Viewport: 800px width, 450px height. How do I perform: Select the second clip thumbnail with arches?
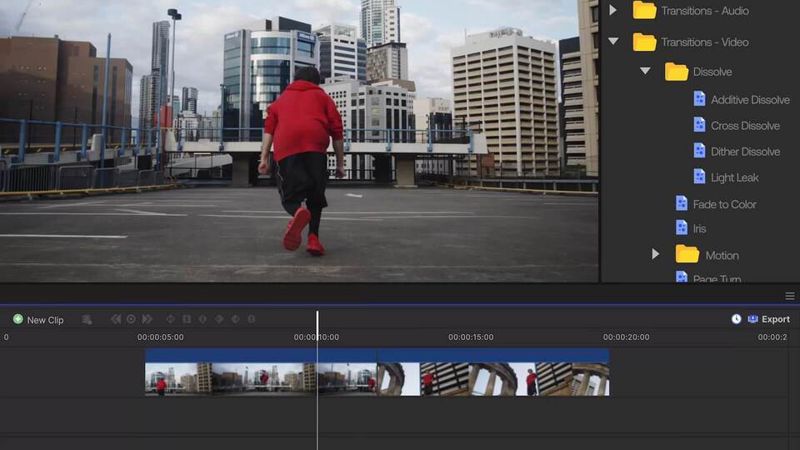(x=493, y=379)
